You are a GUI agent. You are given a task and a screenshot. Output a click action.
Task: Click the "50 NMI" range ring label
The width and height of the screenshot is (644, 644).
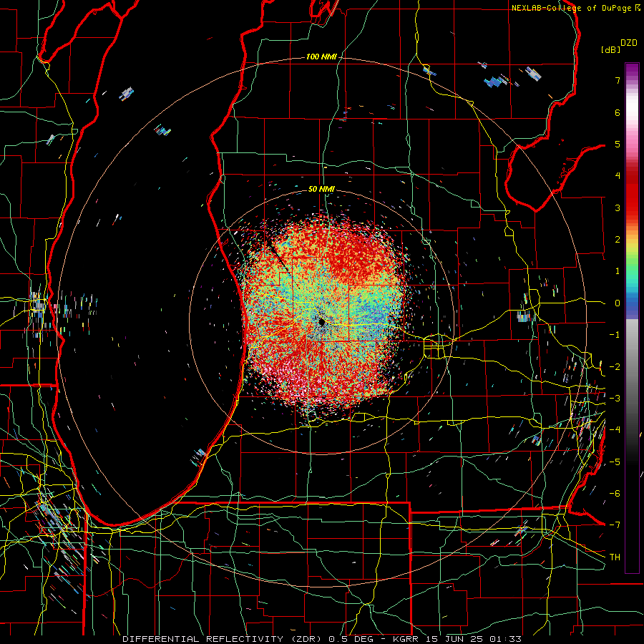(321, 189)
